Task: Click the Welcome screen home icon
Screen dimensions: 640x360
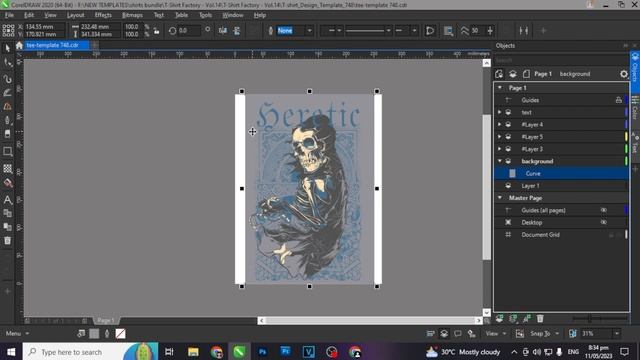Action: 19,45
